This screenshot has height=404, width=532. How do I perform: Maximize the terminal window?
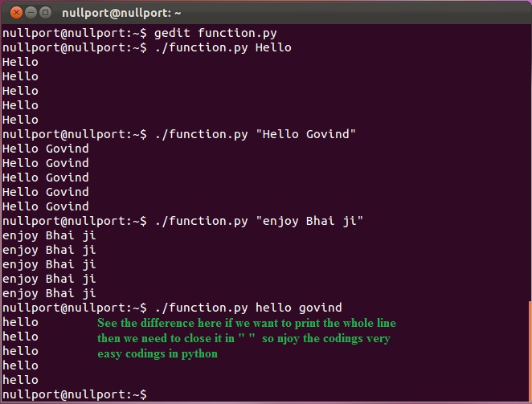click(45, 13)
